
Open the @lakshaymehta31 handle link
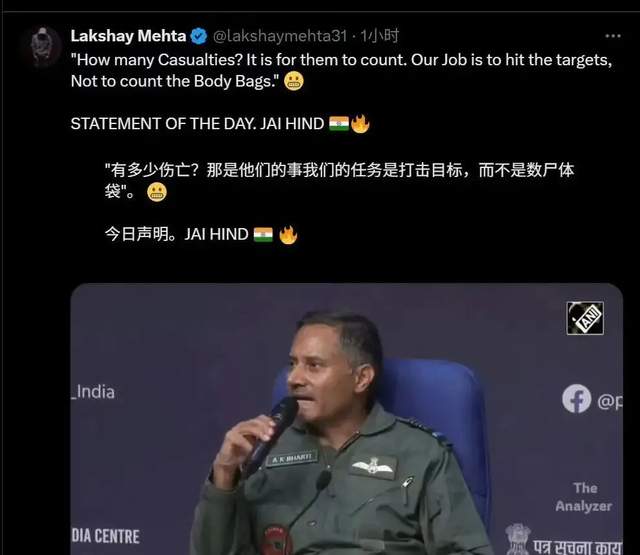[280, 36]
